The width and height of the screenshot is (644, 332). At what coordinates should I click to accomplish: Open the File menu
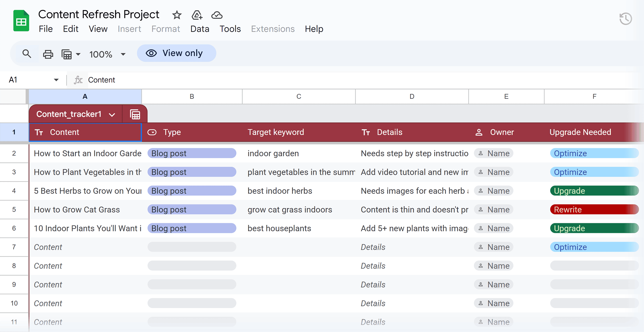coord(46,29)
